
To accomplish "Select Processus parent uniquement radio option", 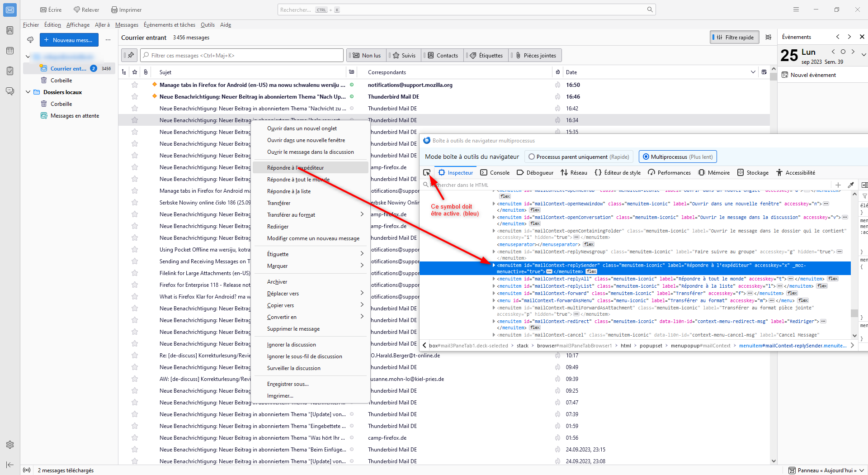I will coord(578,157).
